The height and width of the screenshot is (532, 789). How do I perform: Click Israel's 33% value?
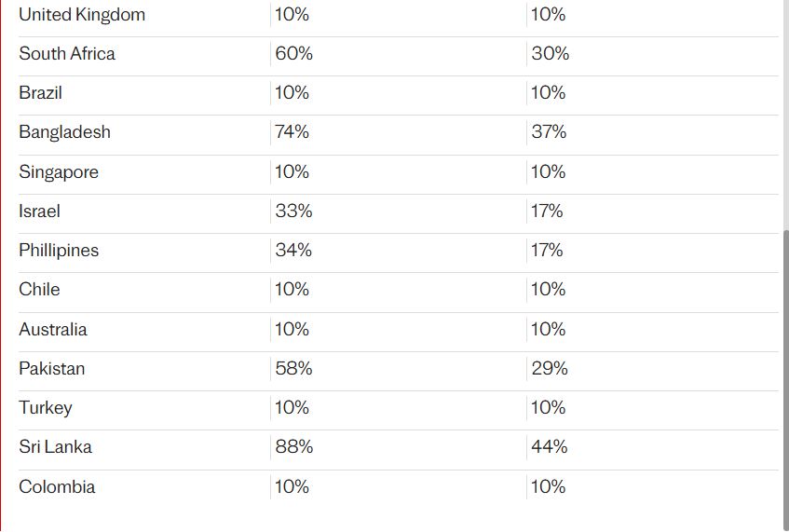293,211
